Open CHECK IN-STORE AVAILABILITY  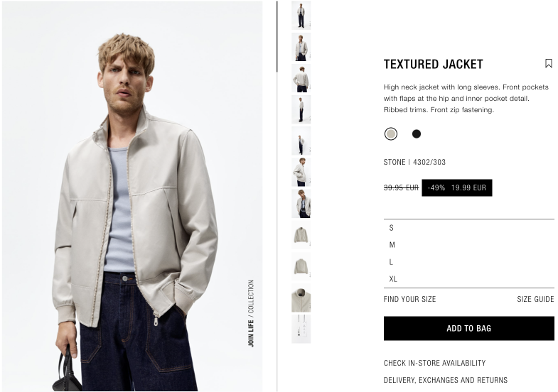coord(434,363)
